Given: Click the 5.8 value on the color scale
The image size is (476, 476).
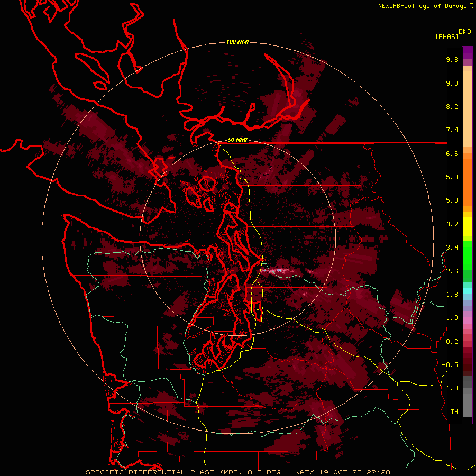Looking at the screenshot, I should [x=452, y=177].
